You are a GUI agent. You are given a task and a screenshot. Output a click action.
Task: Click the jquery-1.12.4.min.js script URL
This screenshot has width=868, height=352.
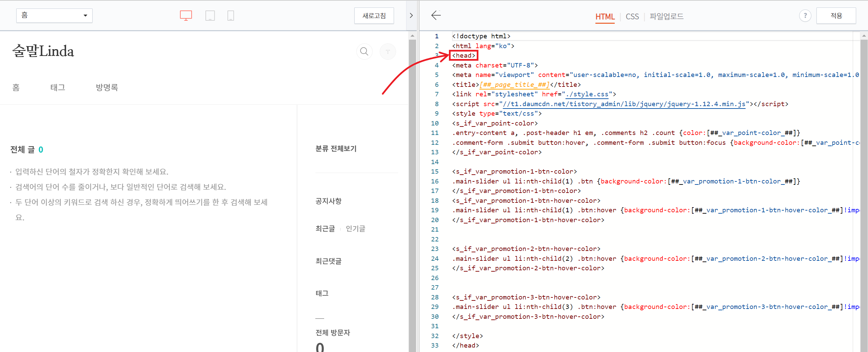624,104
